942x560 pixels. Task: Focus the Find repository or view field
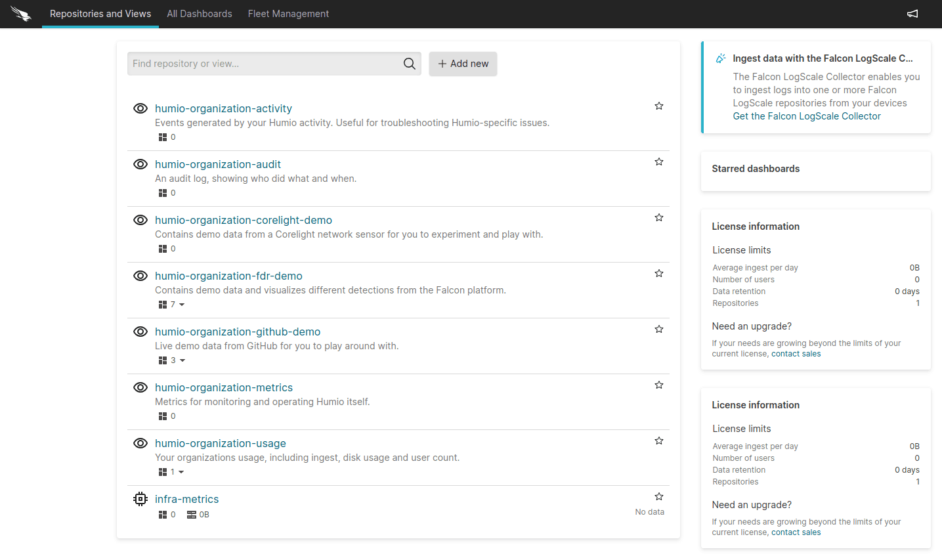click(263, 64)
